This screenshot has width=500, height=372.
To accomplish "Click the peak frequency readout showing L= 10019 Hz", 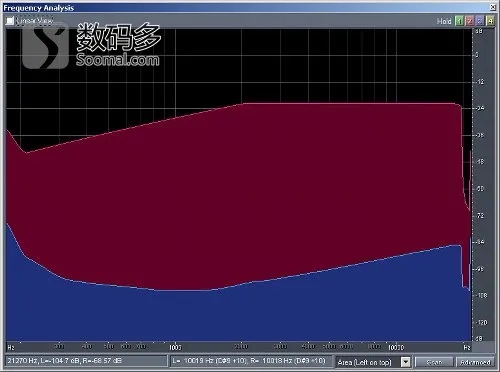I will (251, 361).
